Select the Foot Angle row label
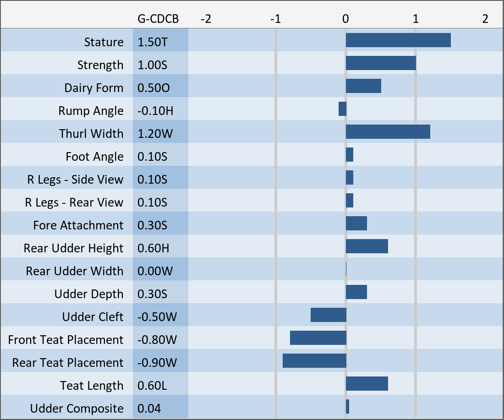Viewport: 504px width, 420px height. (95, 157)
